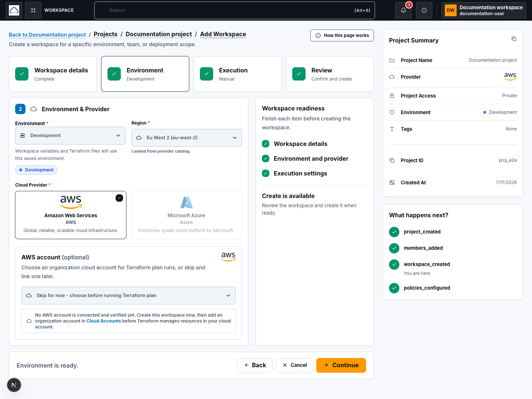Click the Search input field
The height and width of the screenshot is (399, 532).
[x=235, y=10]
